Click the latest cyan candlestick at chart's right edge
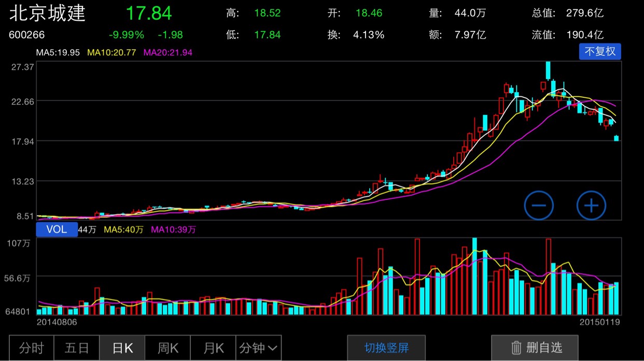The height and width of the screenshot is (361, 644). click(x=617, y=138)
